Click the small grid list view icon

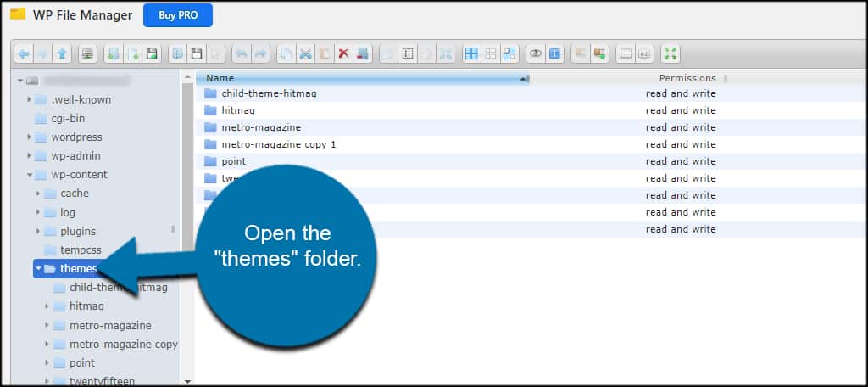pos(491,53)
